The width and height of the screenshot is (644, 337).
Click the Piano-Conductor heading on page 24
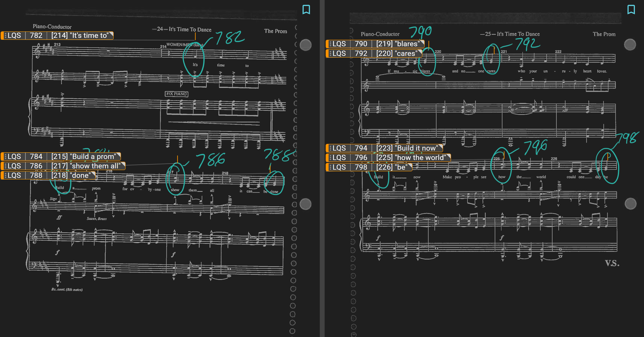pyautogui.click(x=52, y=27)
